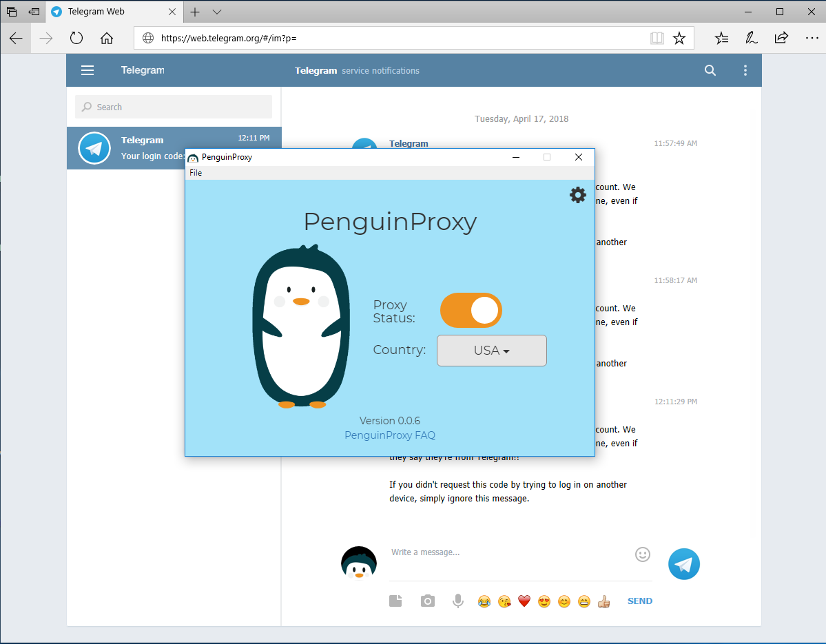This screenshot has width=826, height=644.
Task: Add page to favorites star
Action: pyautogui.click(x=679, y=38)
